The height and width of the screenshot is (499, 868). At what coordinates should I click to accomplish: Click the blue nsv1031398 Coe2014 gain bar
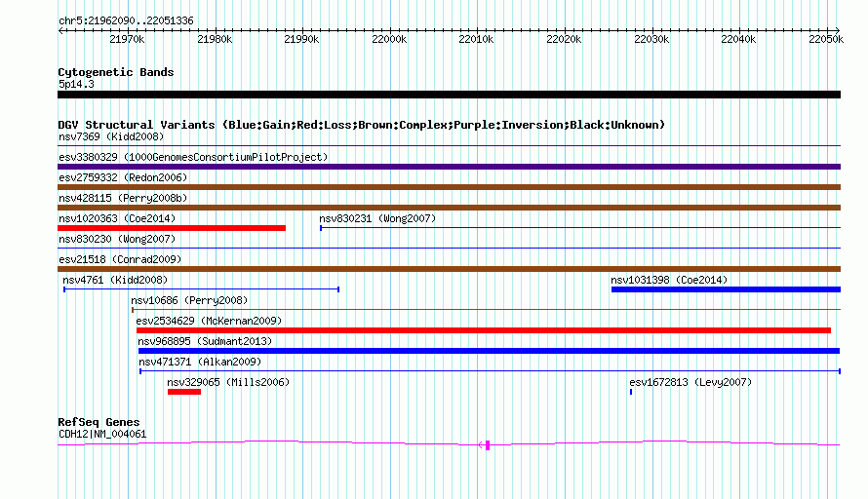point(726,289)
